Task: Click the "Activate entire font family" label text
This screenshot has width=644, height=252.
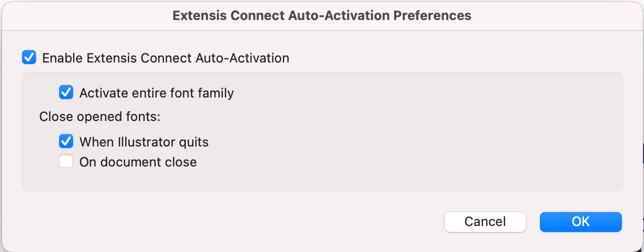Action: 156,93
